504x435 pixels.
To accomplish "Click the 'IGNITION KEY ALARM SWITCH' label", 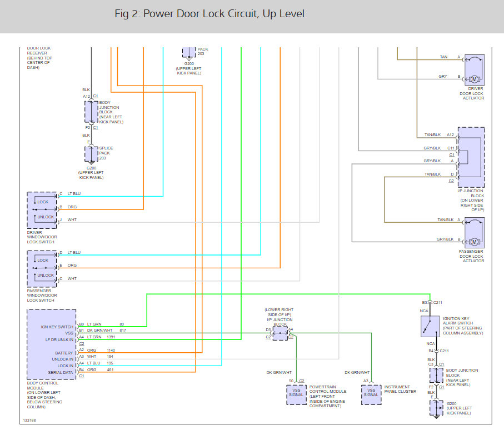I will click(x=463, y=326).
